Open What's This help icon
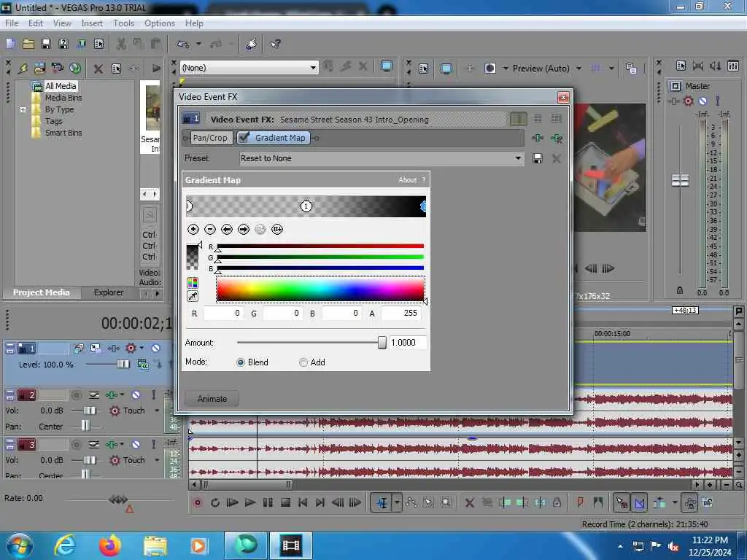Viewport: 747px width, 560px height. coord(275,44)
